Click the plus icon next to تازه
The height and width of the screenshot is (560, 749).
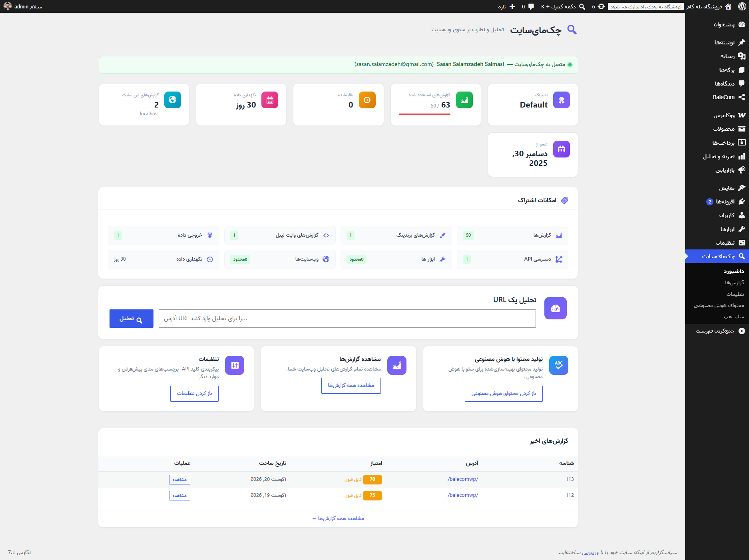(512, 6)
